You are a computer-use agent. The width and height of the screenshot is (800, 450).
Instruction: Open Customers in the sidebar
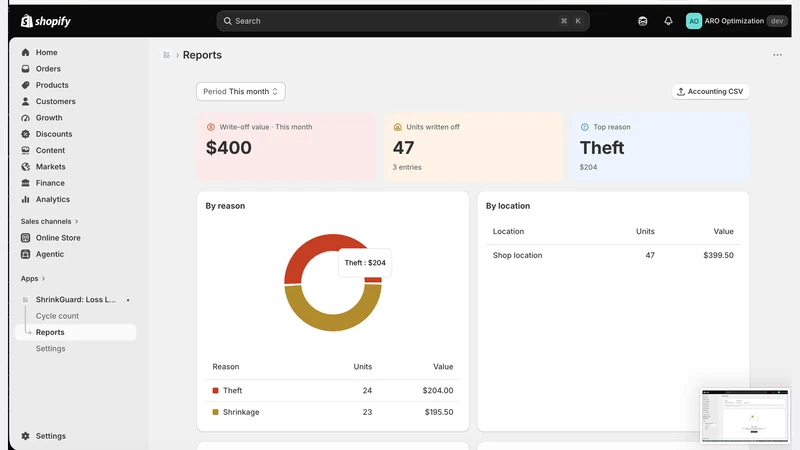pos(56,101)
